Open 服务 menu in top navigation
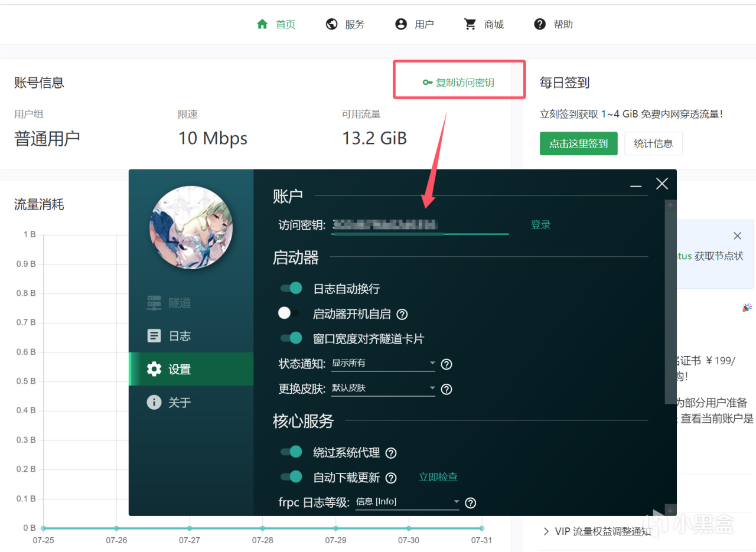 [346, 24]
